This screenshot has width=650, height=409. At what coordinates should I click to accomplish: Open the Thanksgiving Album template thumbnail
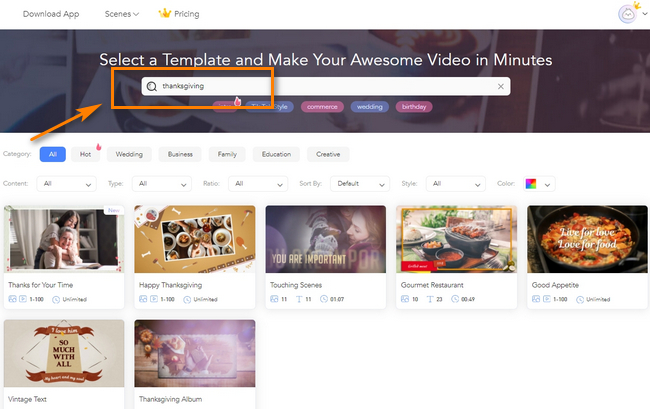tap(195, 353)
